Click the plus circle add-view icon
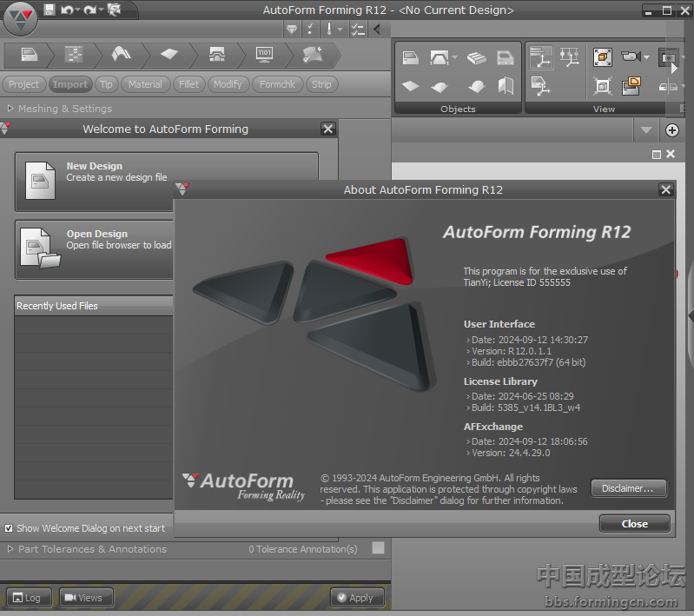This screenshot has height=616, width=694. click(672, 130)
